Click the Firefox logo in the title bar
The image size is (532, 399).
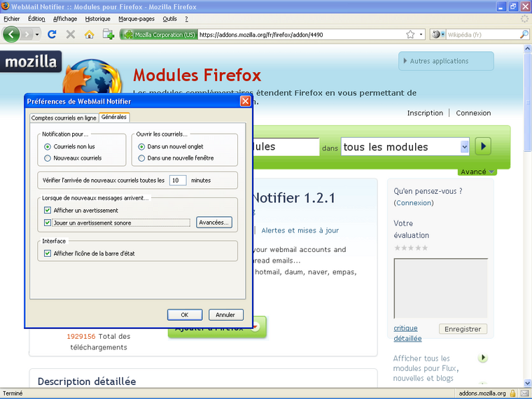(x=5, y=6)
